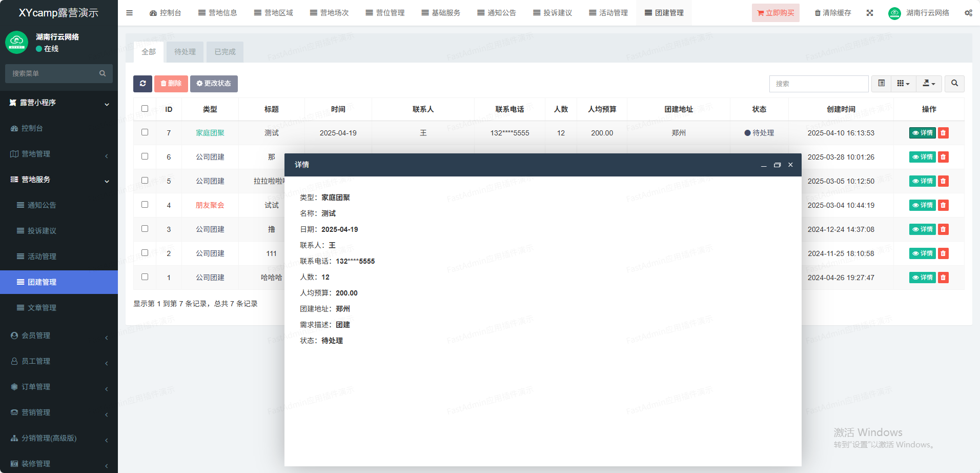
Task: Open the export data dropdown
Action: click(929, 84)
